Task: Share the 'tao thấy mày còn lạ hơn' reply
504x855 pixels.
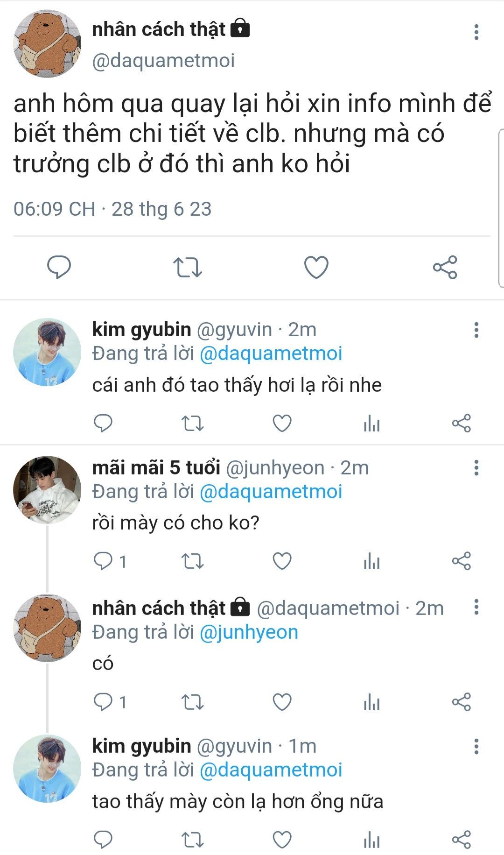Action: (461, 840)
